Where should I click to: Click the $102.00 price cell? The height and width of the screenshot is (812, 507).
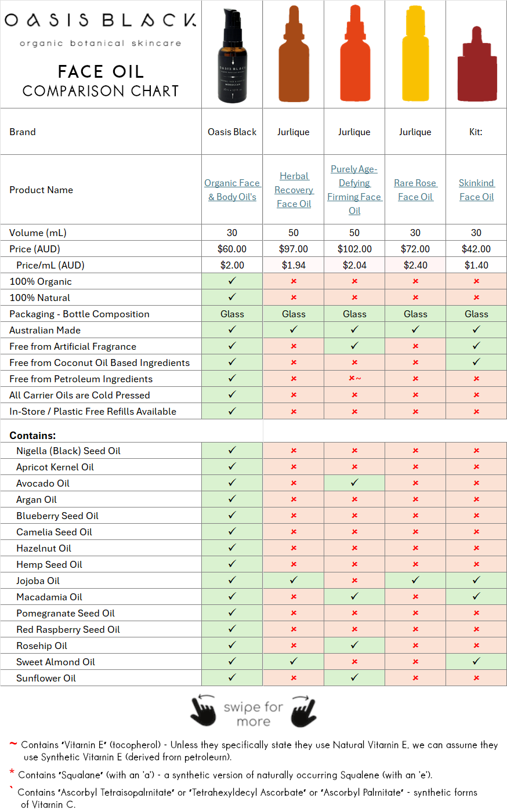354,249
